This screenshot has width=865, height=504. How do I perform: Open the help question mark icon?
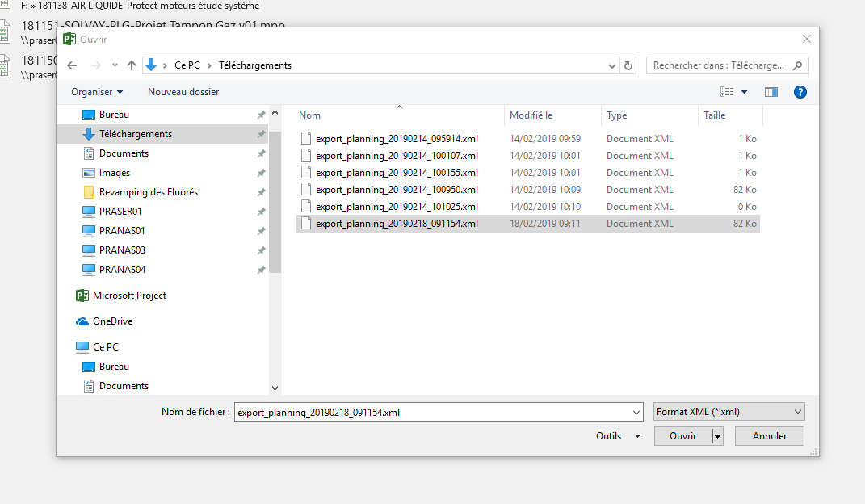[800, 92]
